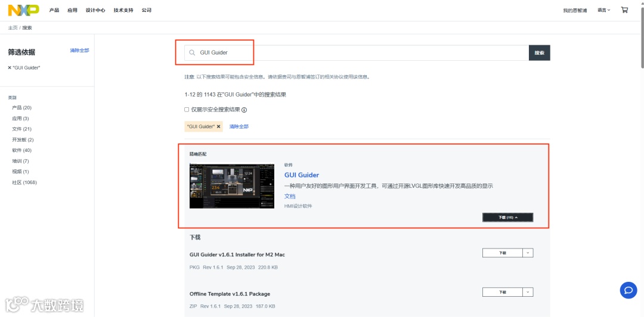Viewport: 644px width, 317px height.
Task: Filter by 视频 (1) category
Action: click(x=20, y=172)
